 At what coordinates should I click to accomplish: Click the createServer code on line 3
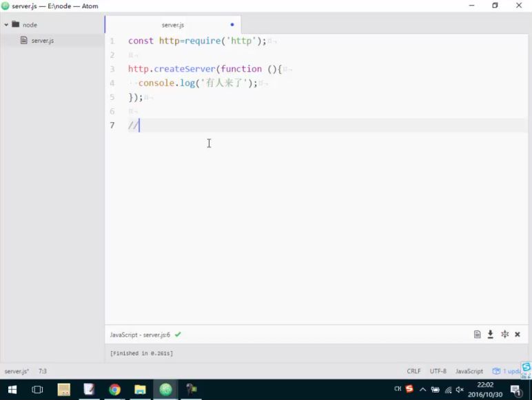[x=185, y=69]
